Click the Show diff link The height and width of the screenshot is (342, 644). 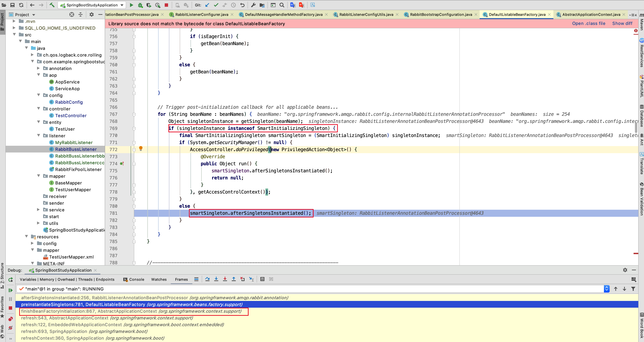coord(622,24)
